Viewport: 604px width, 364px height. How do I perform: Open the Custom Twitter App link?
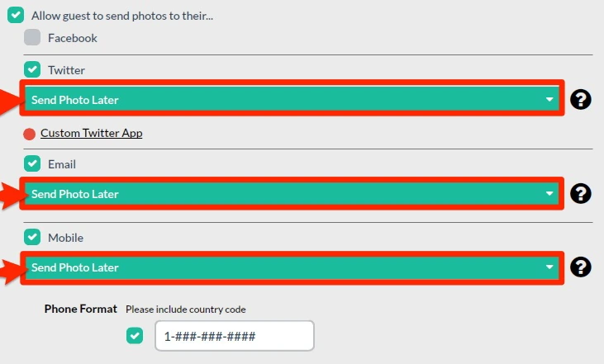pyautogui.click(x=91, y=133)
